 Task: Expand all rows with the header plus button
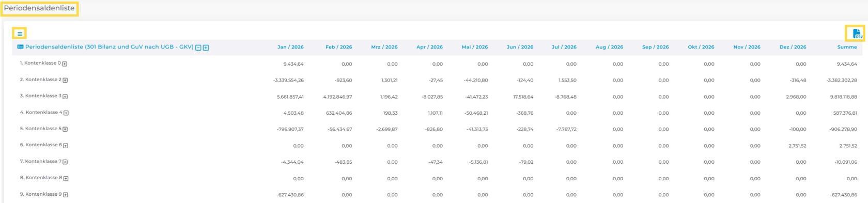(x=206, y=48)
